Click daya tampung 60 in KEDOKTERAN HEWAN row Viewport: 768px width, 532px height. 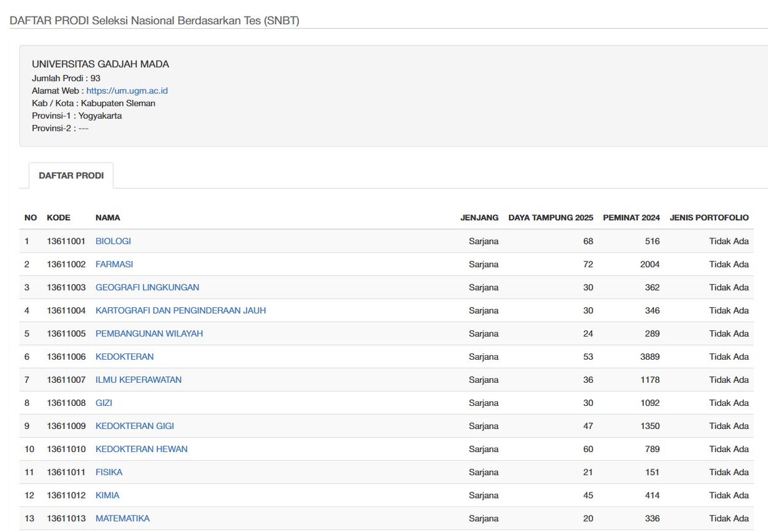tap(588, 449)
